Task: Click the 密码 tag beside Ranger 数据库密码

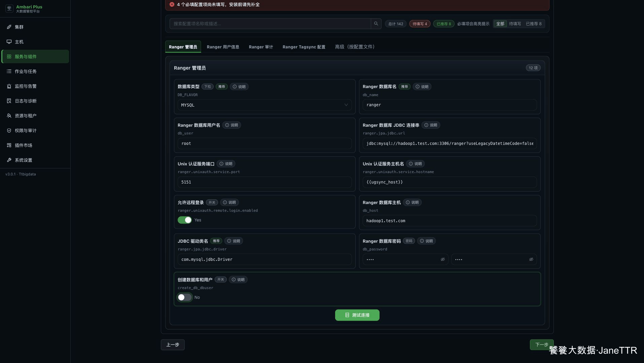Action: pyautogui.click(x=409, y=241)
